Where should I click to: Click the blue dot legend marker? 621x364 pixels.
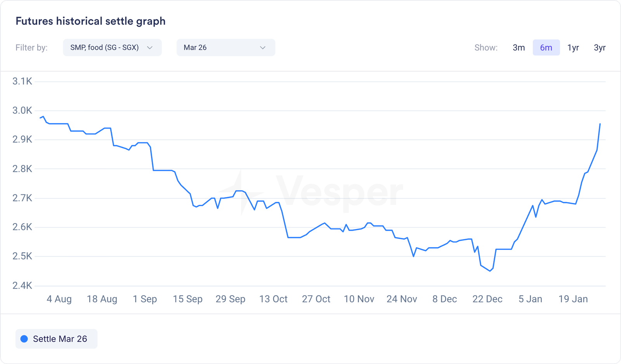click(x=24, y=339)
